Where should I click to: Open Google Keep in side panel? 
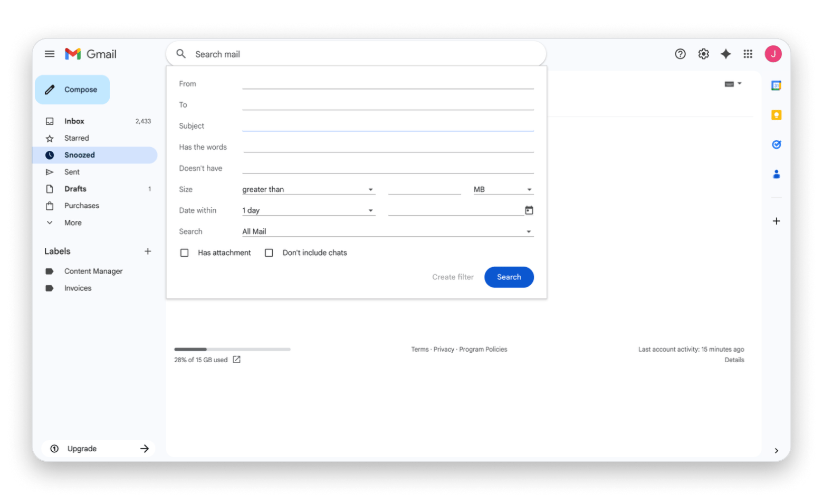[x=776, y=115]
